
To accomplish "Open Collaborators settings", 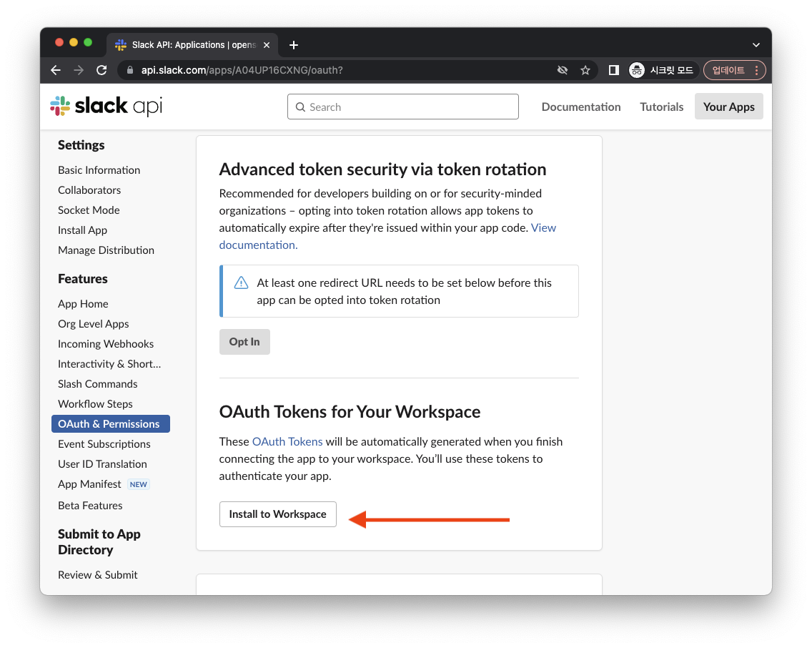I will point(89,190).
